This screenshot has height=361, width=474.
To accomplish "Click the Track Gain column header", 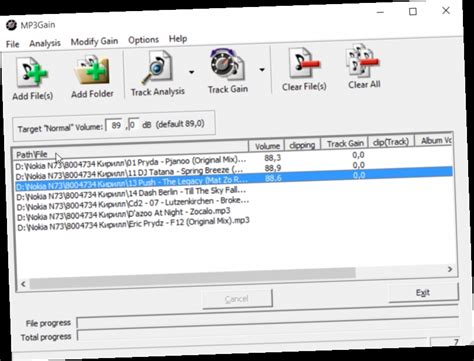I will [344, 143].
